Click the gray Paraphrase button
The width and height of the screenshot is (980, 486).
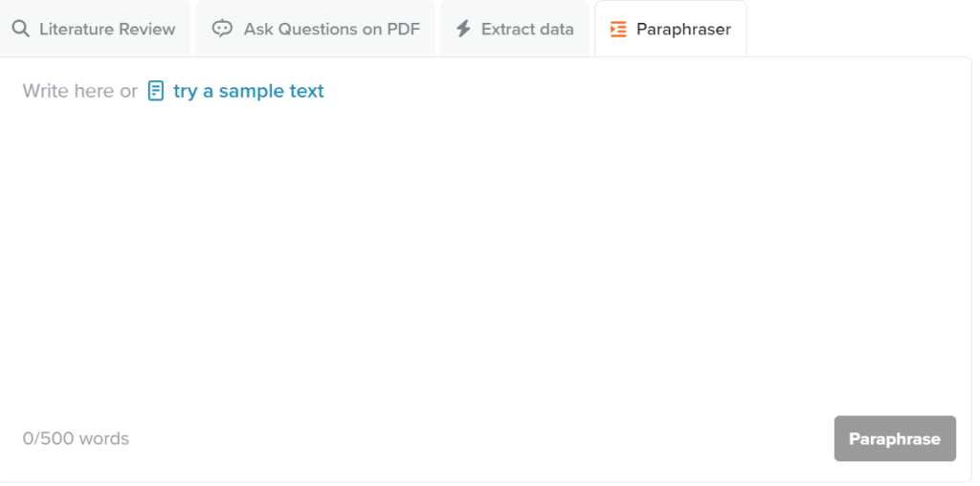pos(895,438)
